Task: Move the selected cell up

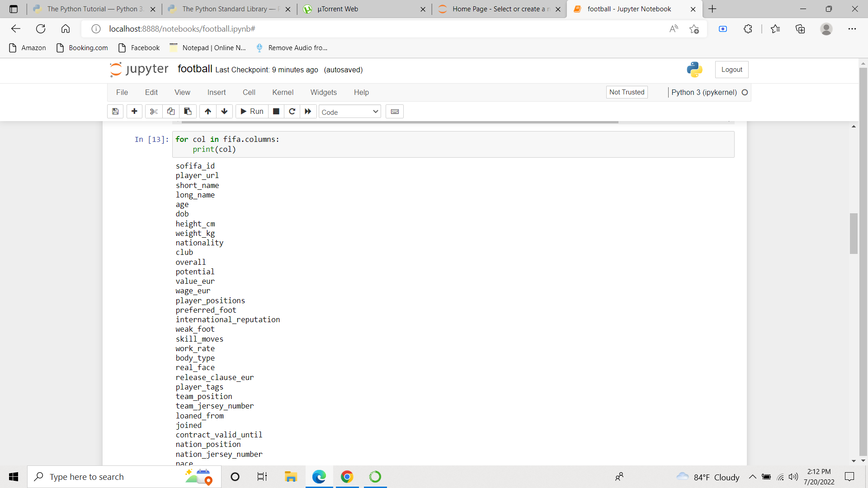Action: tap(208, 112)
